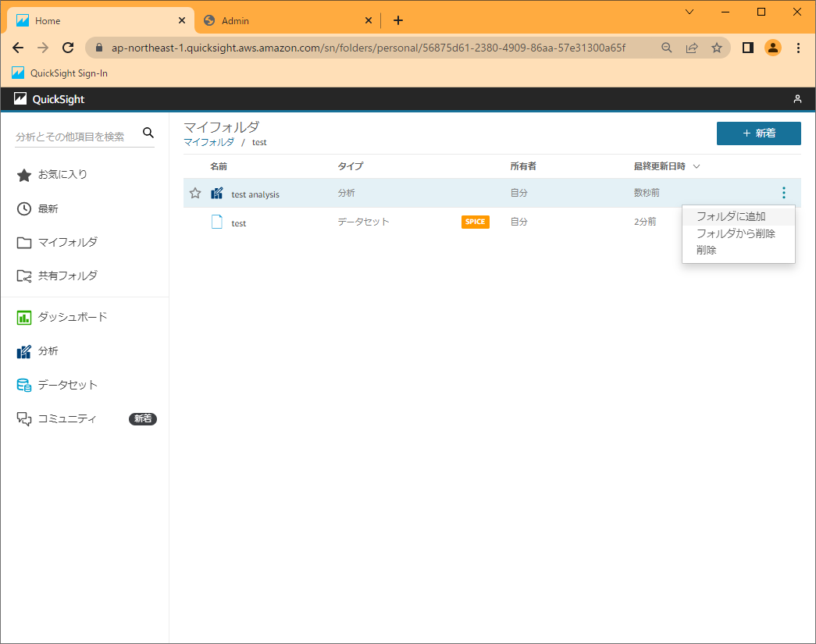Viewport: 816px width, 644px height.
Task: Select 削除 from context menu
Action: pos(739,251)
